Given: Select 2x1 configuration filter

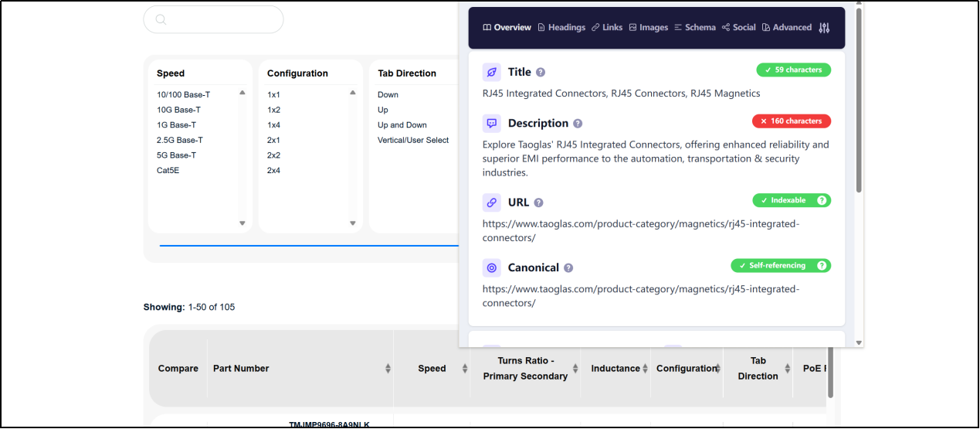Looking at the screenshot, I should 273,140.
